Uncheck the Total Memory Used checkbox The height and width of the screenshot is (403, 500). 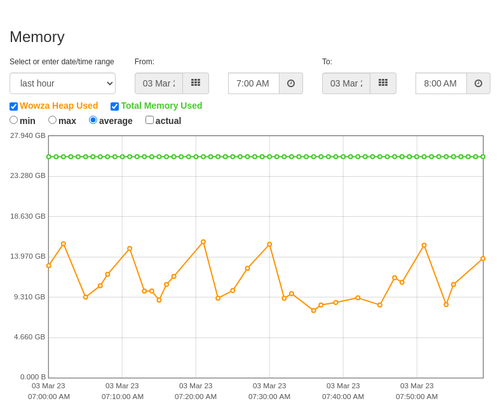[115, 106]
